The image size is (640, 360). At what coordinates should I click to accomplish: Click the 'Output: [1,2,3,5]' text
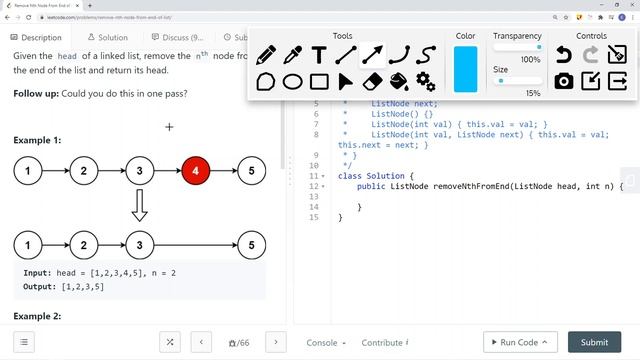pyautogui.click(x=64, y=287)
